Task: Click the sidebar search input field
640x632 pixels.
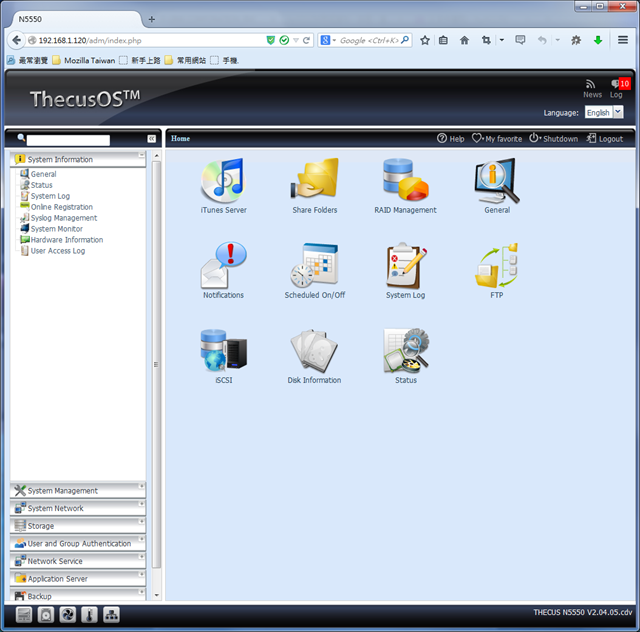Action: pyautogui.click(x=68, y=140)
